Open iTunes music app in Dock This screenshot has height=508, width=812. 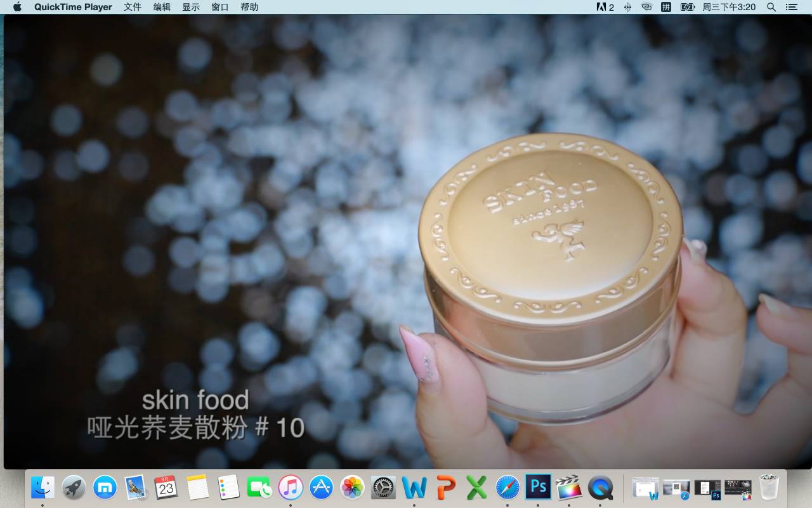tap(291, 488)
